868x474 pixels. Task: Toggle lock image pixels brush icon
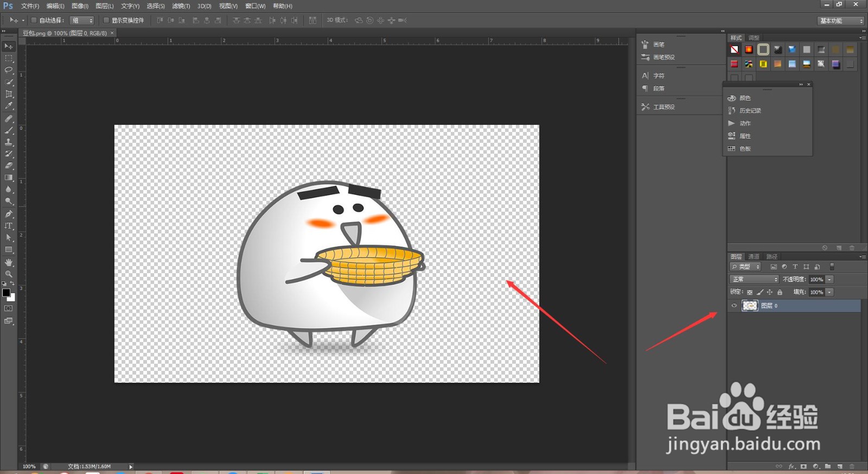point(759,292)
